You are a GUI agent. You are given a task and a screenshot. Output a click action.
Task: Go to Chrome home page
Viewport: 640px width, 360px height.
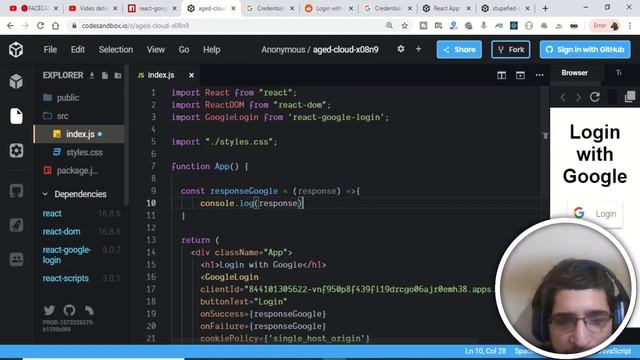(x=56, y=26)
